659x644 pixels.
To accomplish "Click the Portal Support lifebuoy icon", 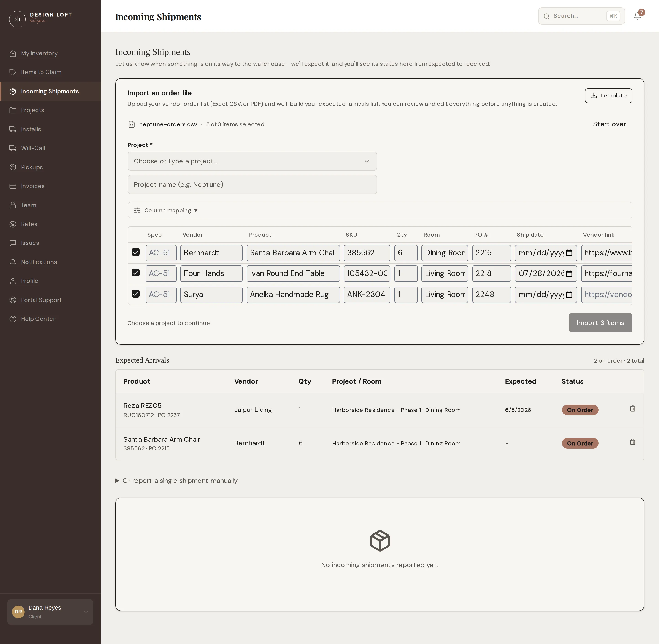I will tap(13, 300).
